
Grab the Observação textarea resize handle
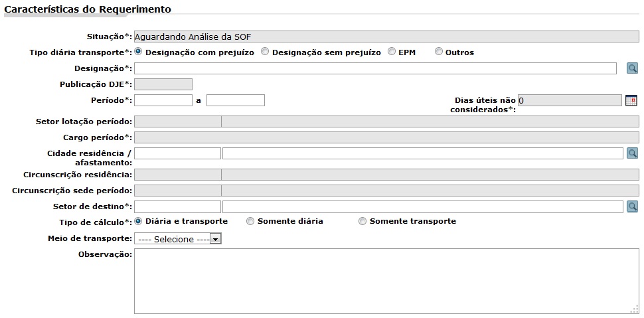pos(635,310)
